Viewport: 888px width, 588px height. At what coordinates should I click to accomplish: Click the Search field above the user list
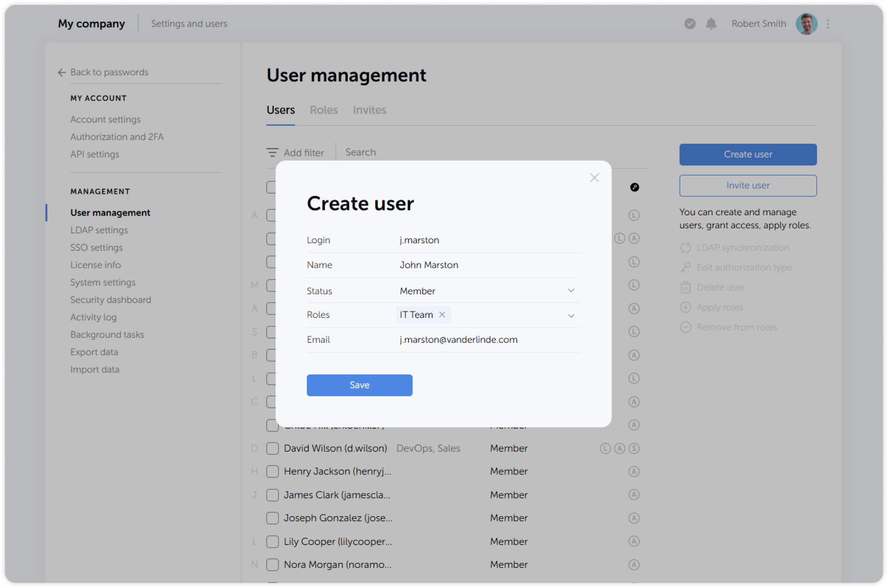(x=360, y=152)
